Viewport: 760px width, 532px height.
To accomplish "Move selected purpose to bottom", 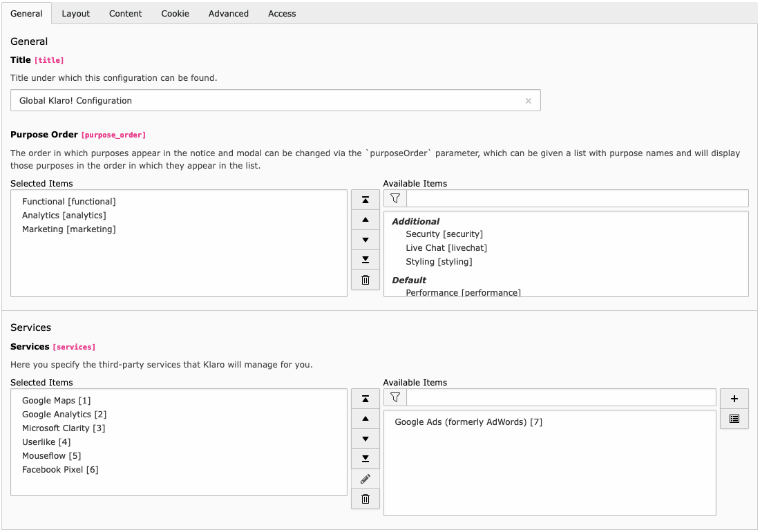I will coord(365,260).
